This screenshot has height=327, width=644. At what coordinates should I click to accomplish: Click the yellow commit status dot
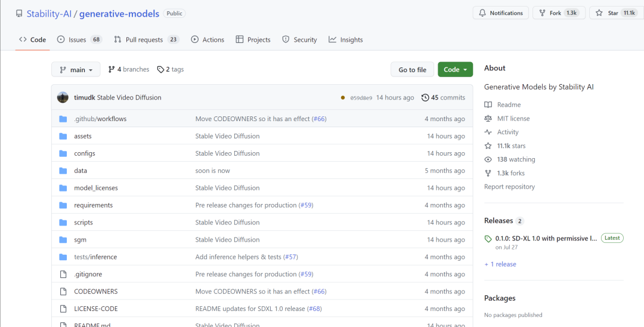click(342, 98)
